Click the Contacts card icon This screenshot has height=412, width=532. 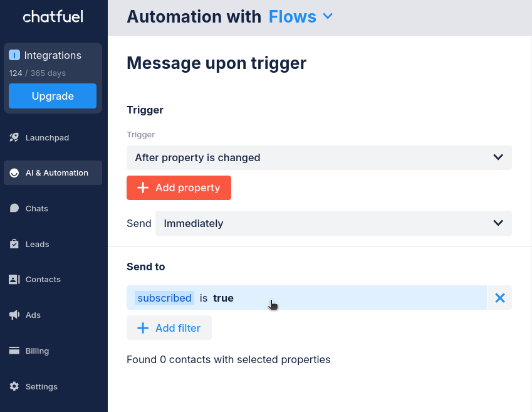coord(14,280)
